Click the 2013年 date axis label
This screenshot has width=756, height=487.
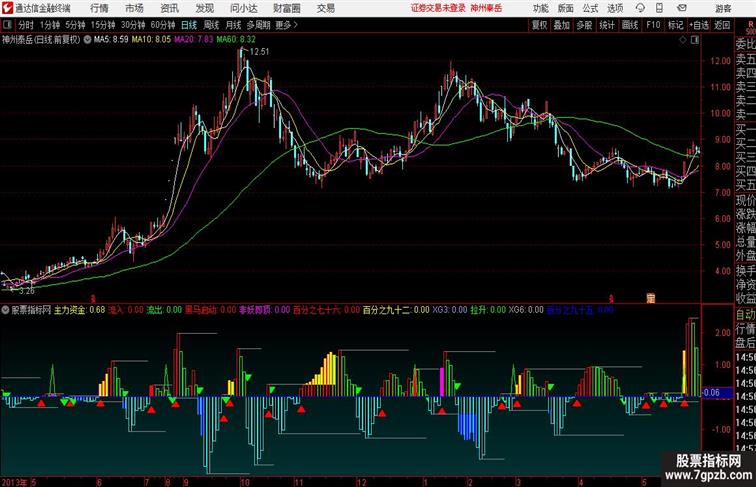(x=14, y=482)
